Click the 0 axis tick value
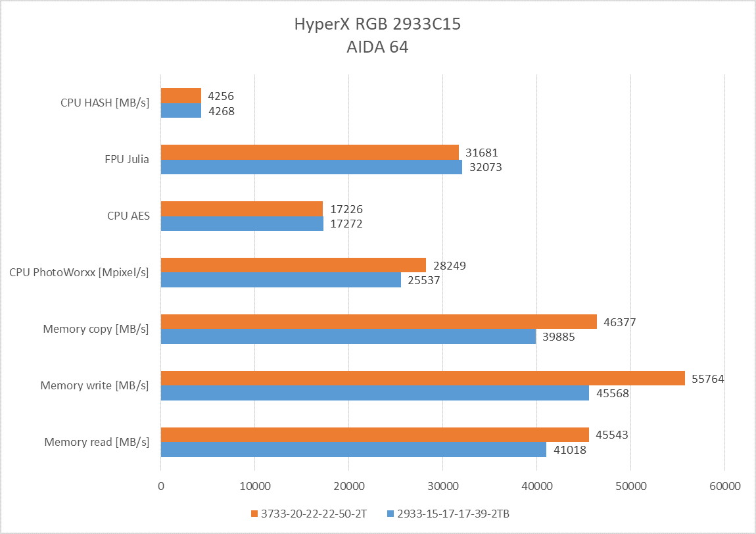This screenshot has width=756, height=534. point(161,486)
